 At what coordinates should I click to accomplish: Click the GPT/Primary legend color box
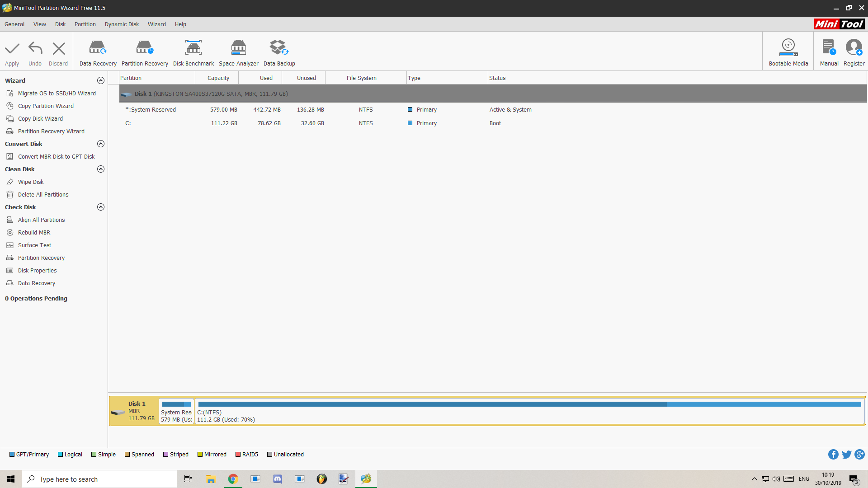point(12,455)
